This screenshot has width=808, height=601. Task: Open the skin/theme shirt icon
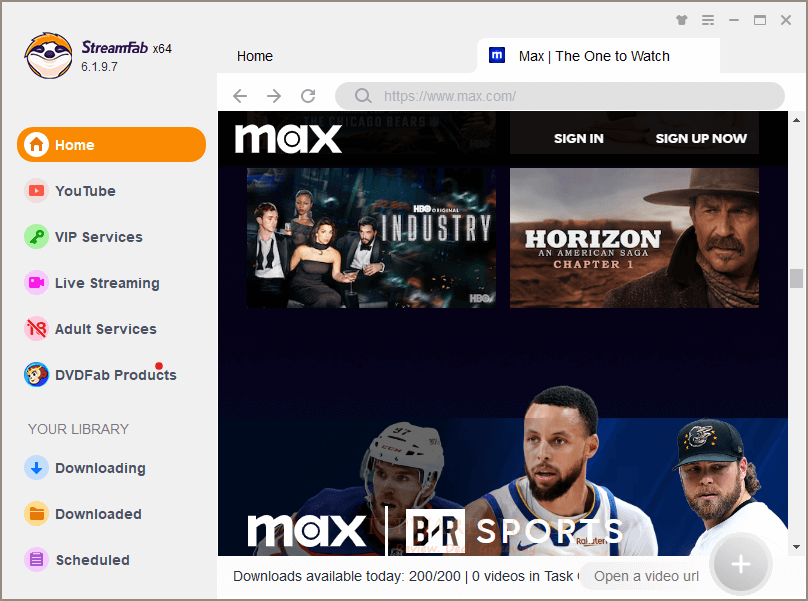click(682, 20)
